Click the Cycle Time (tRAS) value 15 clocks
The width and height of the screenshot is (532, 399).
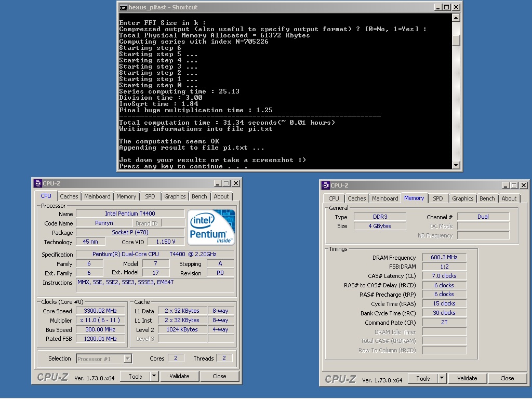tap(444, 303)
